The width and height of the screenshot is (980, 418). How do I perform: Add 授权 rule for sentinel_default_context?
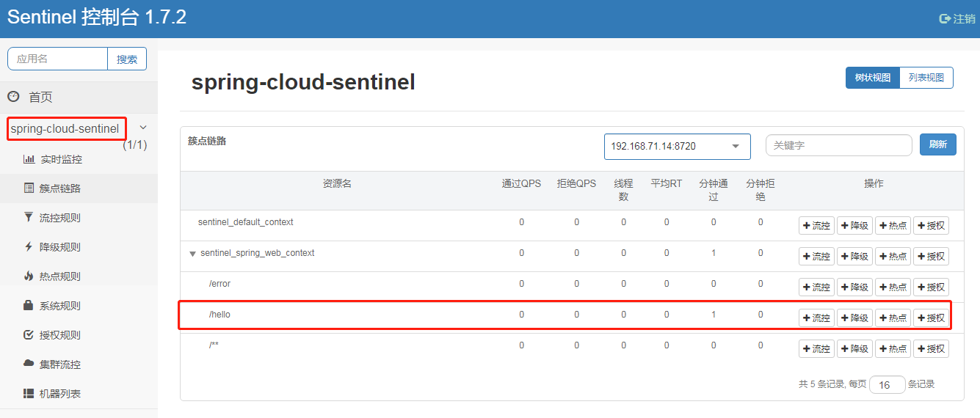click(931, 226)
